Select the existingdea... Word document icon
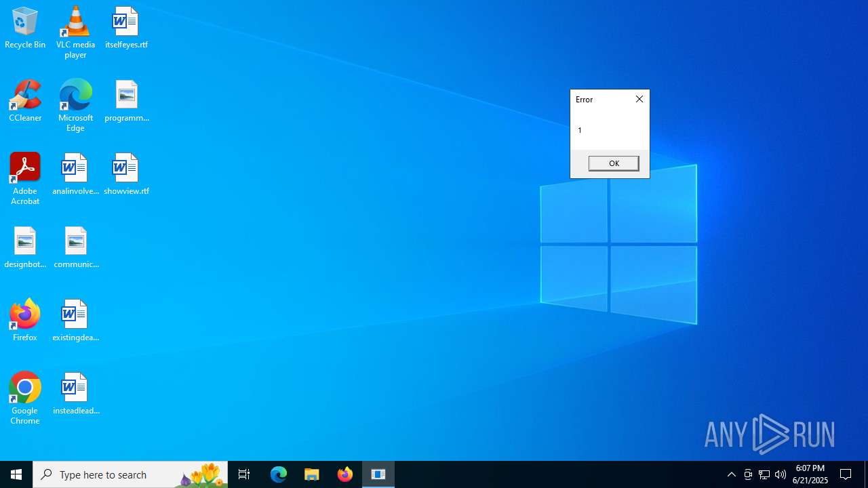 coord(75,321)
